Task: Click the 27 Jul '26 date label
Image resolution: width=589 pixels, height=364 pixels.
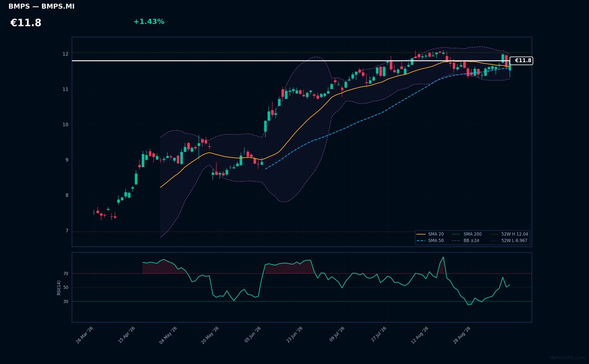Action: point(378,335)
